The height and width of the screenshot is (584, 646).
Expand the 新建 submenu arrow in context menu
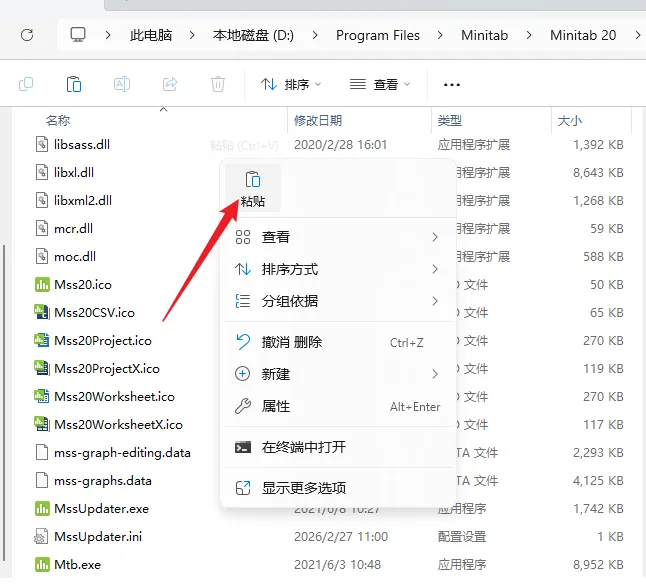[x=435, y=374]
